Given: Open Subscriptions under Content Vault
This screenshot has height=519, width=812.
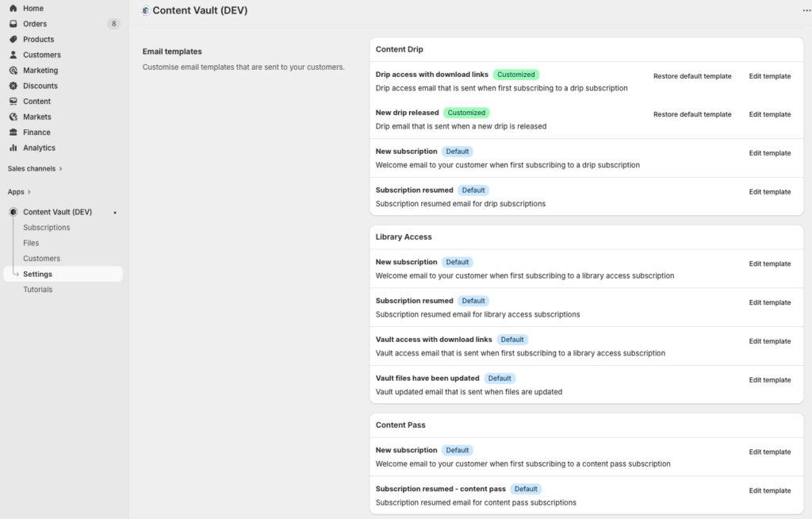Looking at the screenshot, I should 46,228.
